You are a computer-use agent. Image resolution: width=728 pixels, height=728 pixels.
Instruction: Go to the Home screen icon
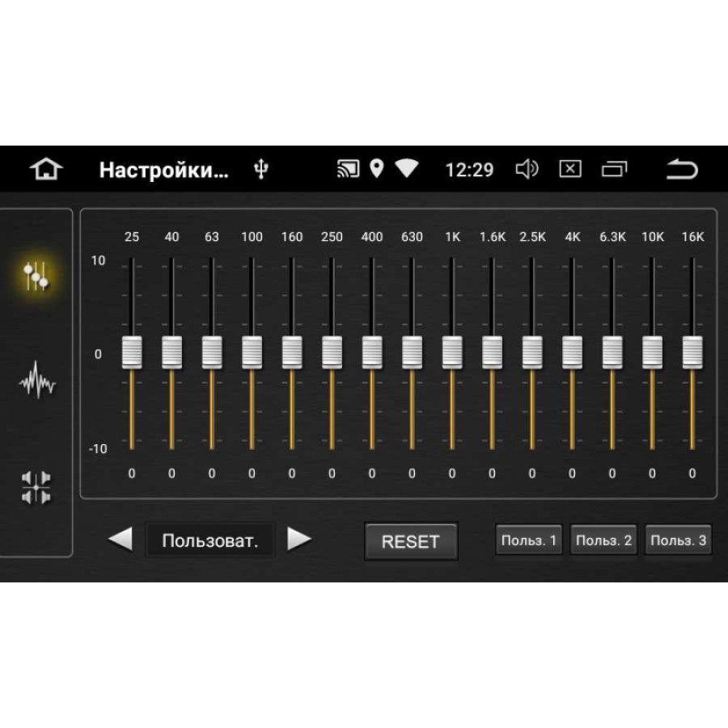pyautogui.click(x=46, y=169)
